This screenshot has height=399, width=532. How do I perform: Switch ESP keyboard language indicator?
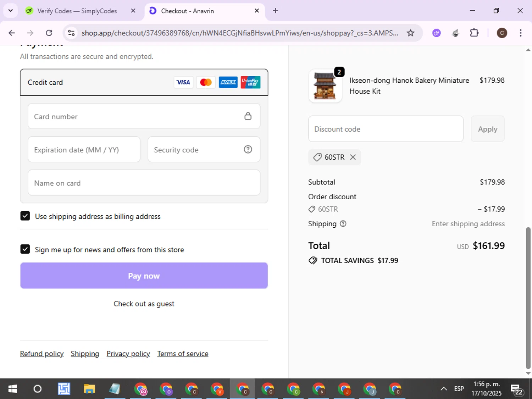tap(459, 389)
